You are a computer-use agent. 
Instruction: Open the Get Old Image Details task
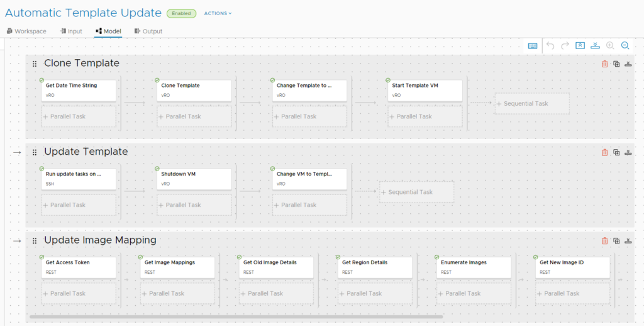tap(276, 267)
